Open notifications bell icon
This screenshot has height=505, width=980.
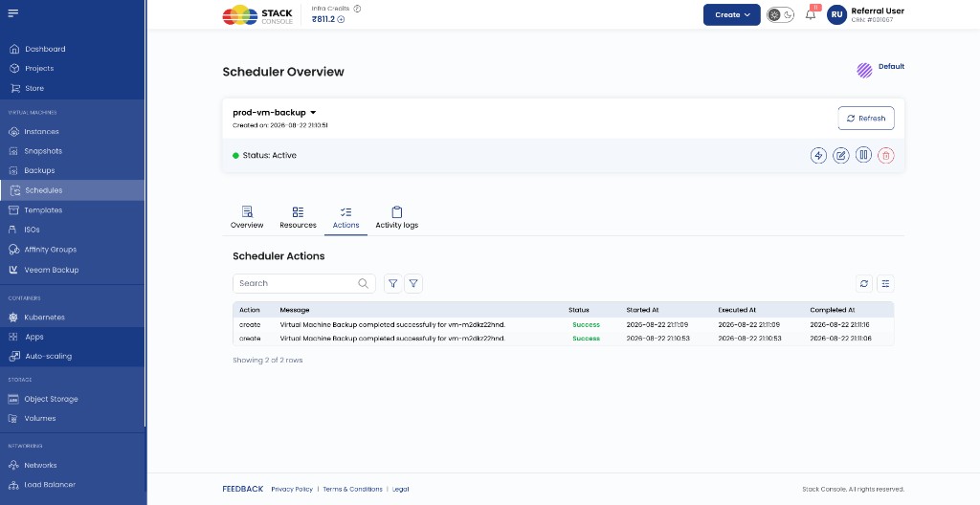(811, 14)
